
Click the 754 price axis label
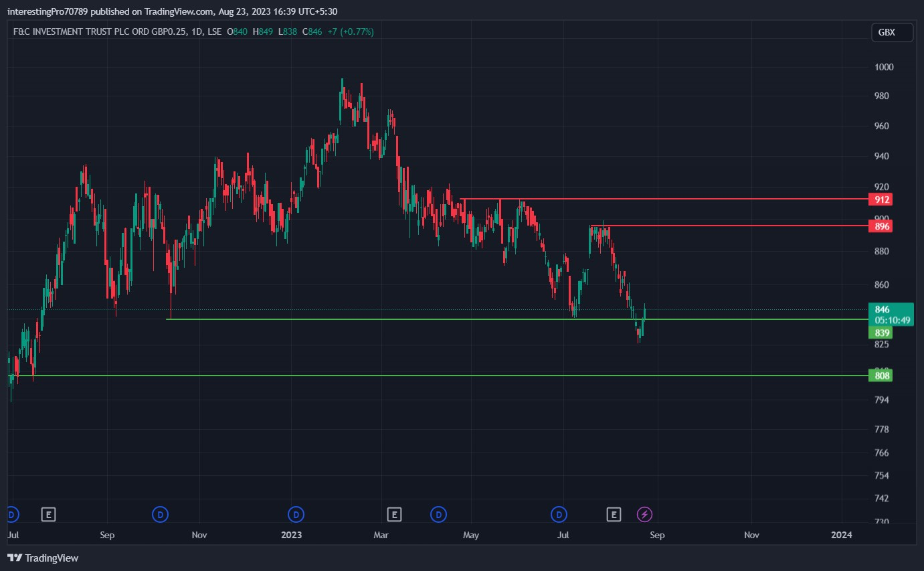coord(882,475)
